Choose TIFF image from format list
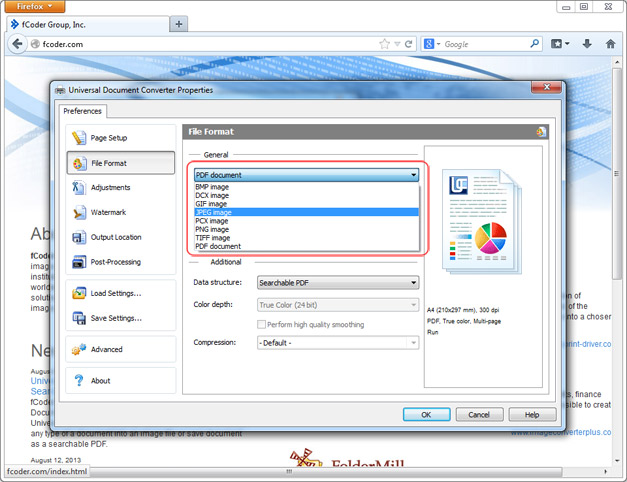The width and height of the screenshot is (627, 482). pyautogui.click(x=306, y=238)
